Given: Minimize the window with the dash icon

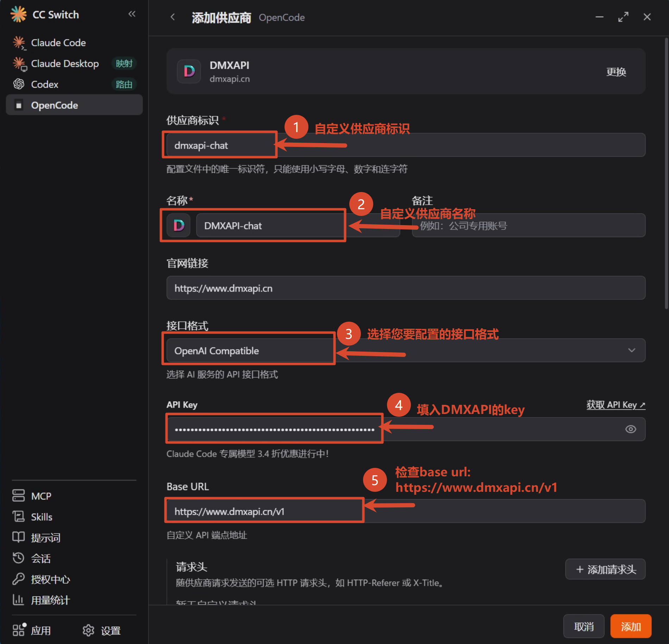Looking at the screenshot, I should (600, 17).
